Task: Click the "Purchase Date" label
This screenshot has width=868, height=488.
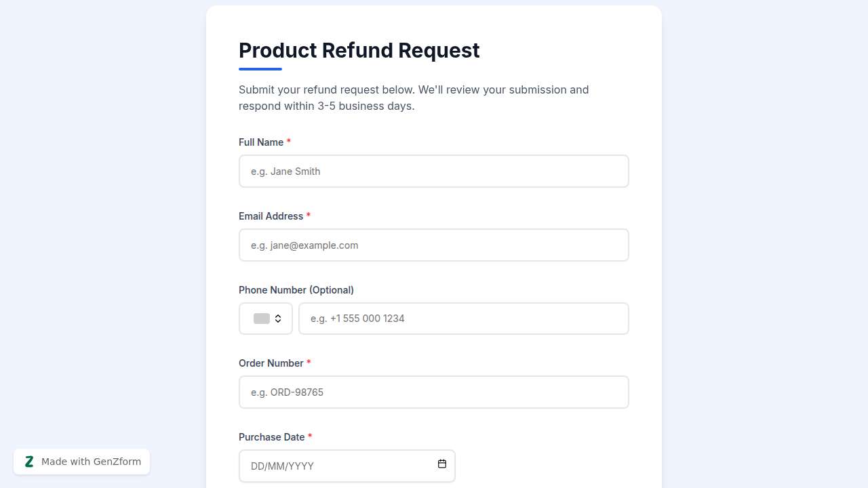Action: tap(271, 437)
